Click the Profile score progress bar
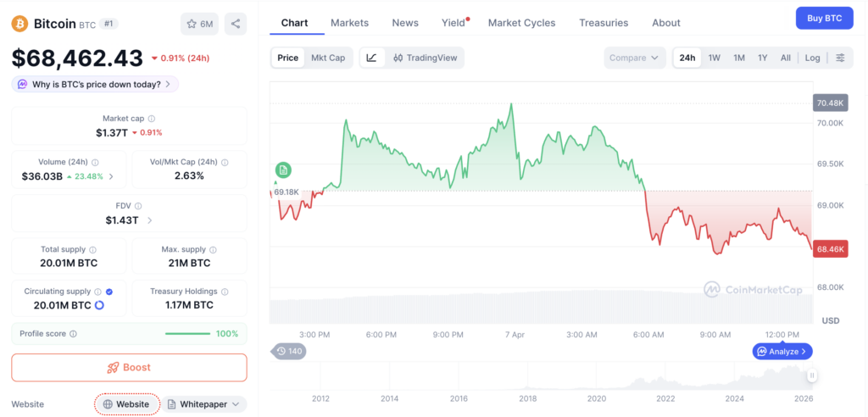Image resolution: width=868 pixels, height=417 pixels. [187, 334]
